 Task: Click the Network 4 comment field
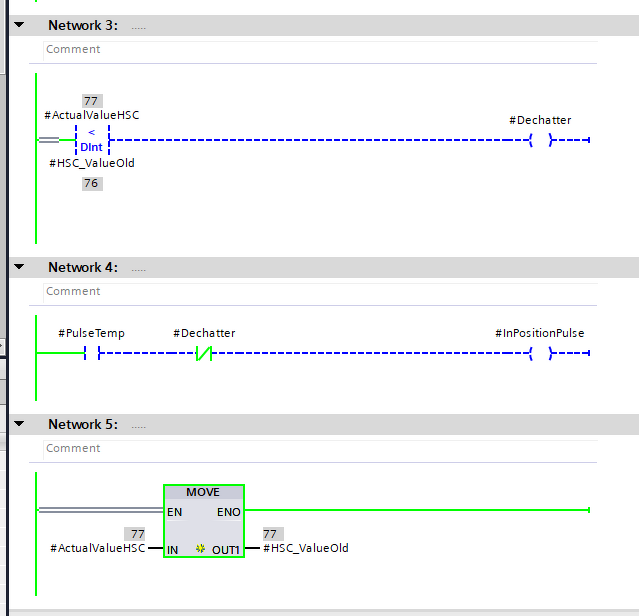coord(320,292)
